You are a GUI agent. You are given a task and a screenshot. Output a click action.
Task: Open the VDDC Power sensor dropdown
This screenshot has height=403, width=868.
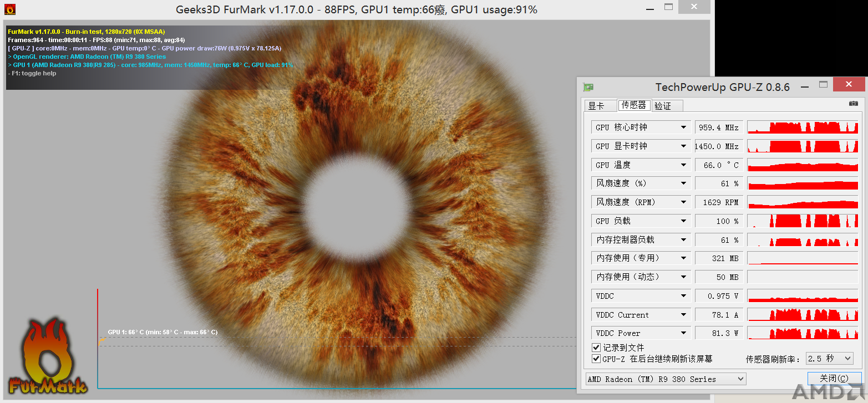pos(684,333)
